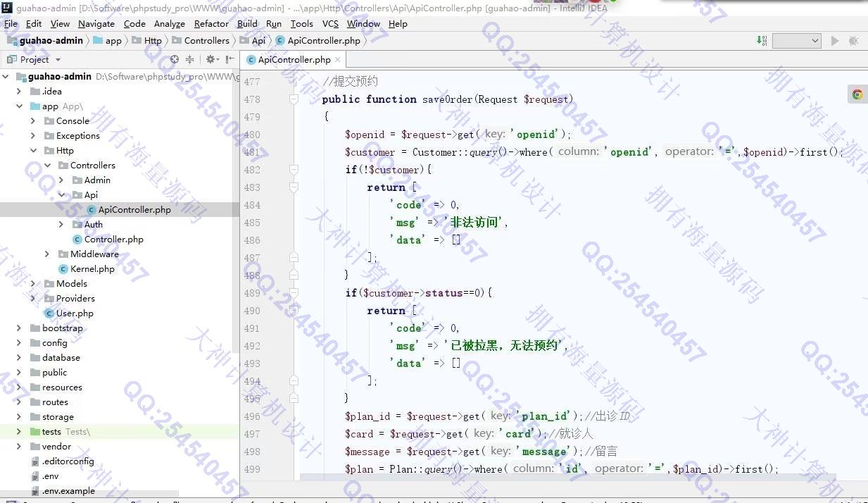Open the File menu

(11, 23)
